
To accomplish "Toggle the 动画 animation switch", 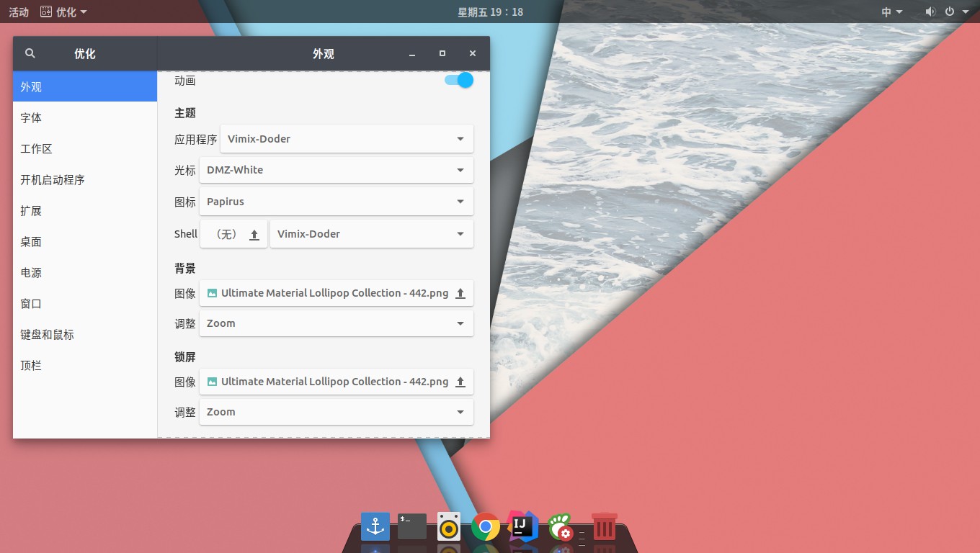I will [459, 80].
